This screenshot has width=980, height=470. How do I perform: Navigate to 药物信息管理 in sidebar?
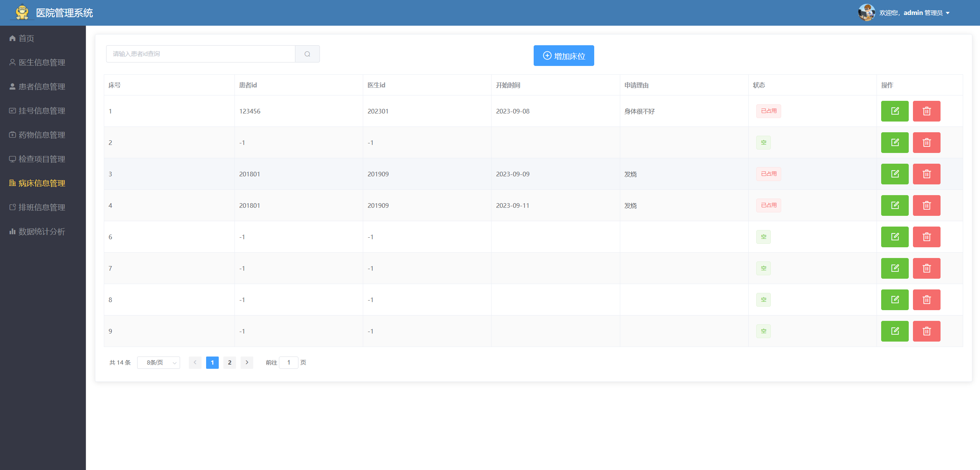[42, 135]
